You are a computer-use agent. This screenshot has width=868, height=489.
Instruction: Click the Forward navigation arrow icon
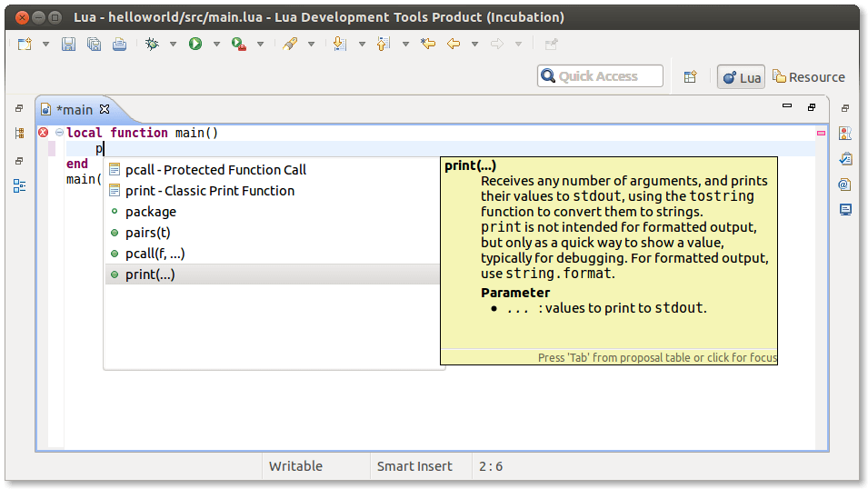pos(497,44)
